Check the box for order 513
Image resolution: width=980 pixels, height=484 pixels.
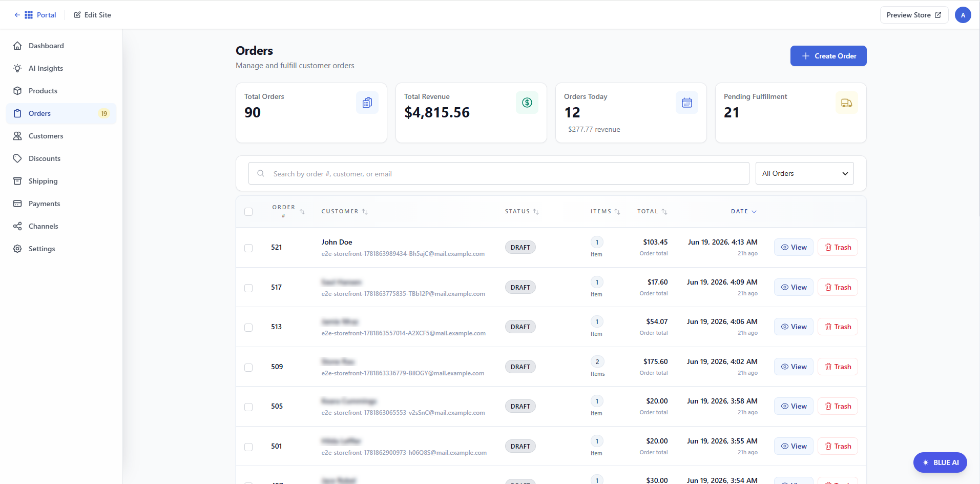pos(248,328)
